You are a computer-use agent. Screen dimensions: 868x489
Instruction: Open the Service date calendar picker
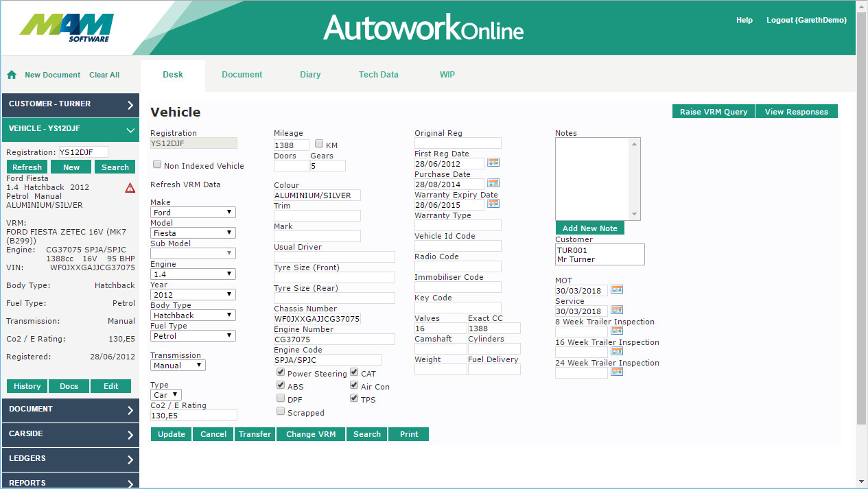(616, 311)
